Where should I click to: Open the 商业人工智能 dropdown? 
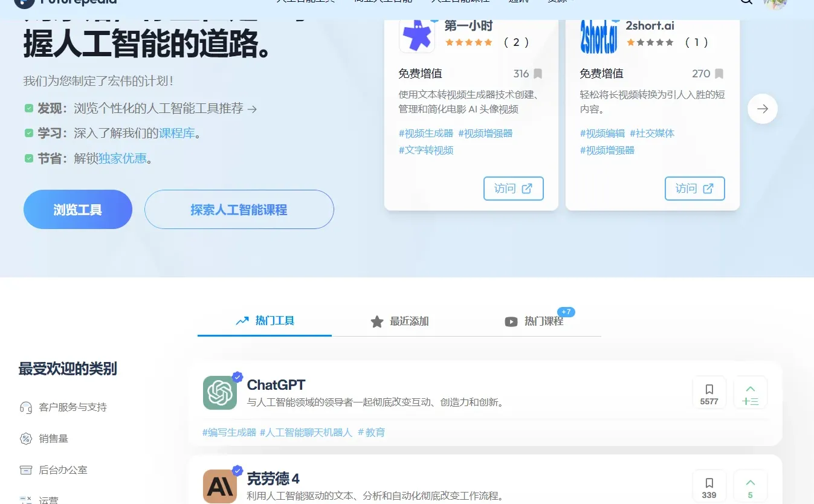coord(382,2)
